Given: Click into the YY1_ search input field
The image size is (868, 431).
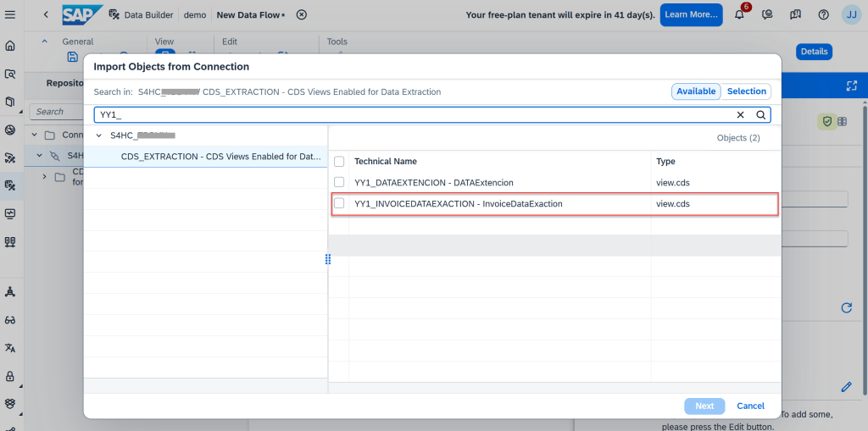Looking at the screenshot, I should 407,115.
